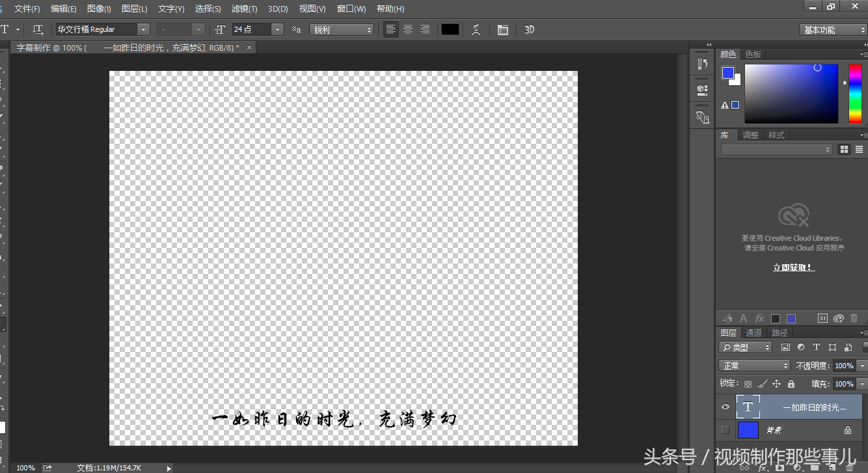
Task: Open the third collapsed panel dock icon
Action: [702, 117]
